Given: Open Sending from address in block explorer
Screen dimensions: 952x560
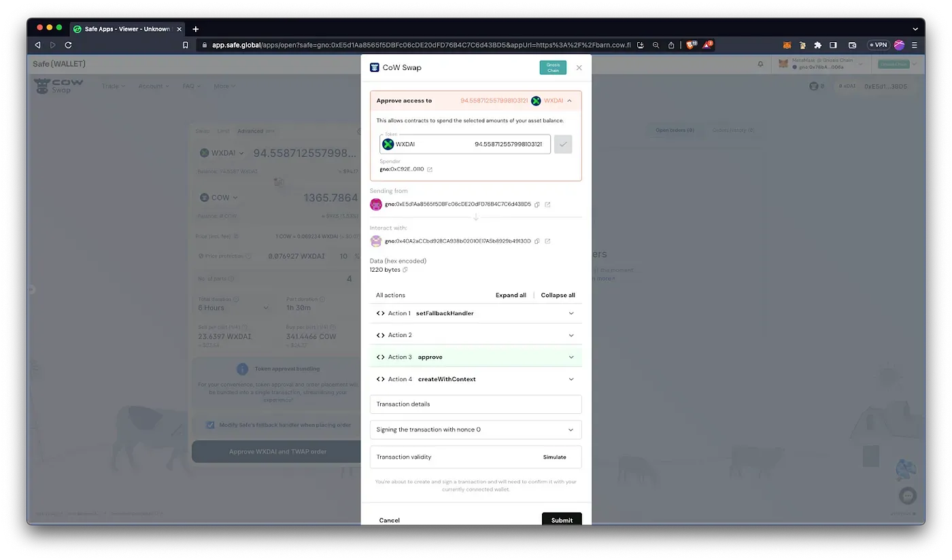Looking at the screenshot, I should pos(547,204).
